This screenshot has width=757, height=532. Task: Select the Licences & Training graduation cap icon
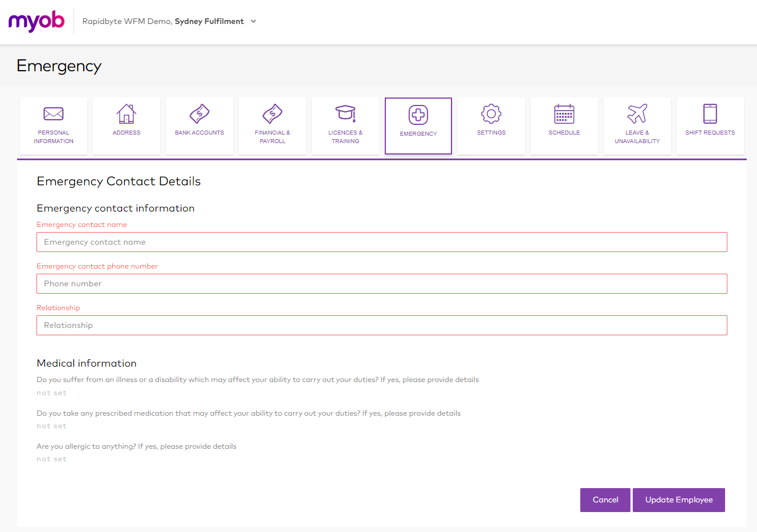point(345,113)
